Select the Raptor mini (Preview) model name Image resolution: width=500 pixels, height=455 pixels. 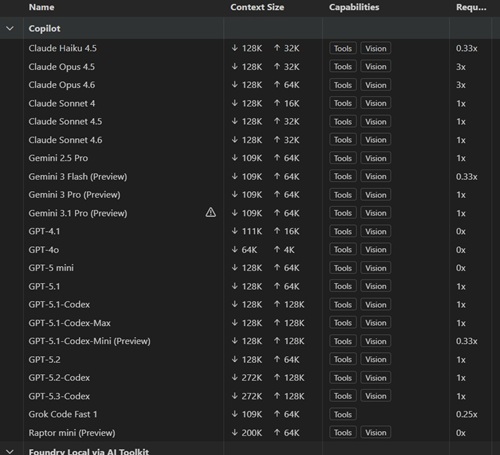coord(72,433)
